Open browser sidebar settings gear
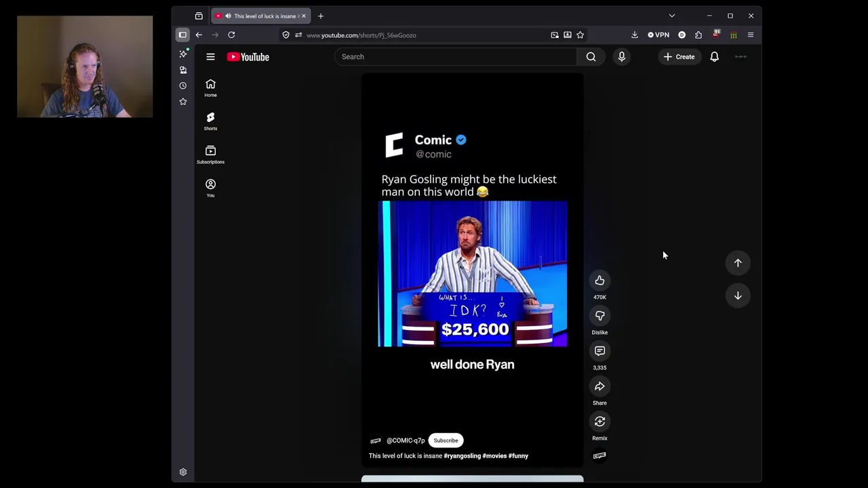Image resolution: width=868 pixels, height=488 pixels. coord(183,472)
